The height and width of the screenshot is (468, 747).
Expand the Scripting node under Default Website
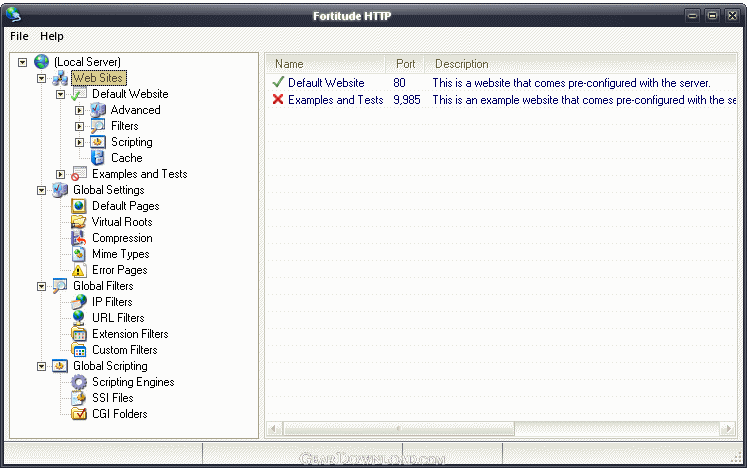80,142
